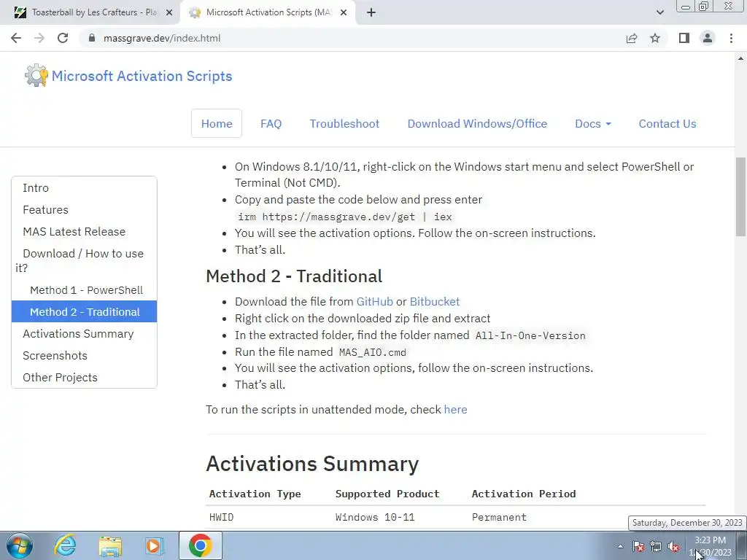Screen dimensions: 747x560
Task: Click Chrome taskbar button
Action: pyautogui.click(x=200, y=545)
